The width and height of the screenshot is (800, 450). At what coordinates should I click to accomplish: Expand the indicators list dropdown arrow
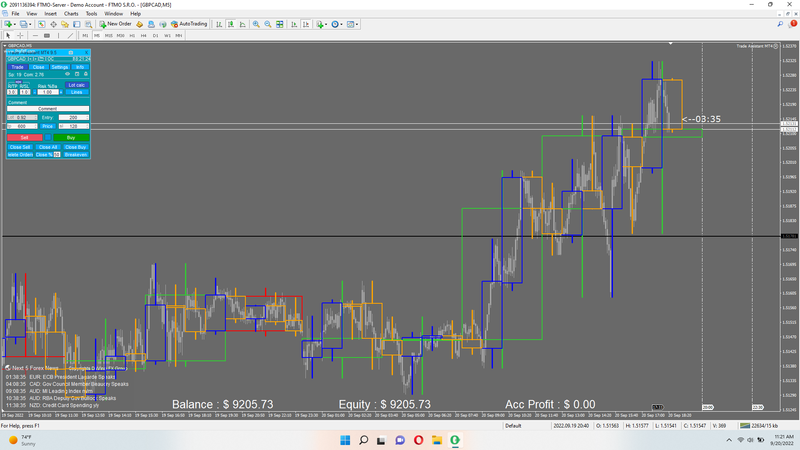(x=326, y=23)
